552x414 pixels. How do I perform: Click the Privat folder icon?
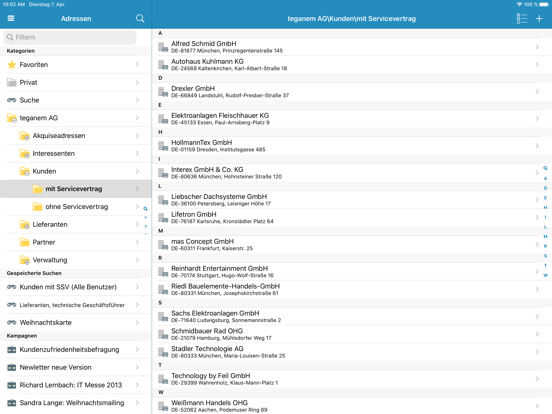[x=12, y=82]
